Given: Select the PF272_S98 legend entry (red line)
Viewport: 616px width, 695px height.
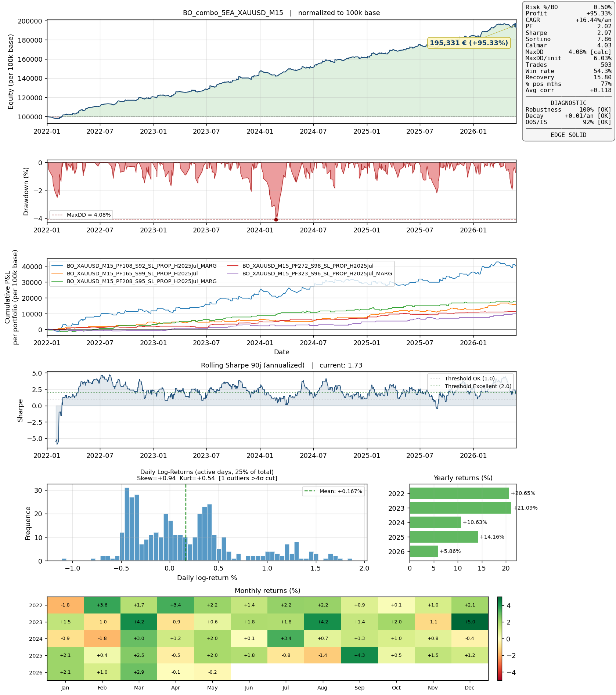Looking at the screenshot, I should (300, 266).
